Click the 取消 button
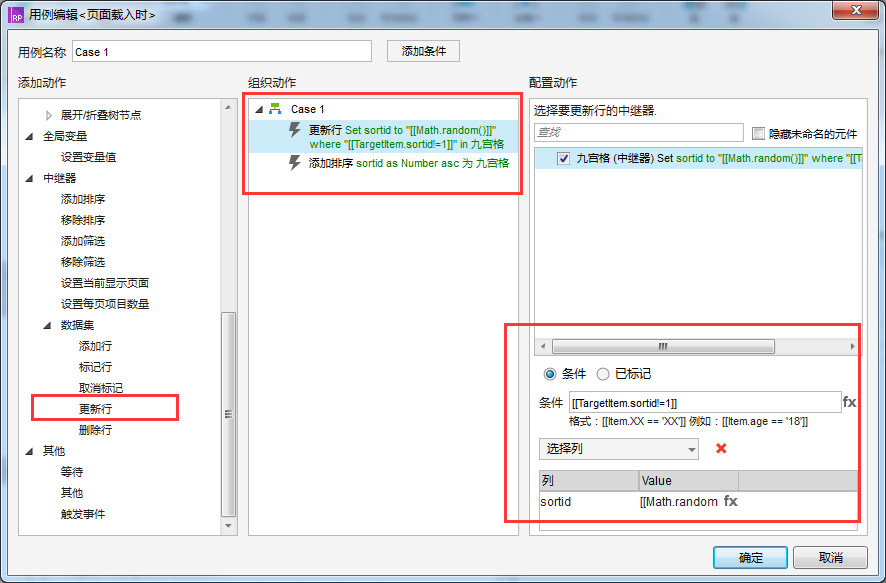886x583 pixels. (830, 558)
